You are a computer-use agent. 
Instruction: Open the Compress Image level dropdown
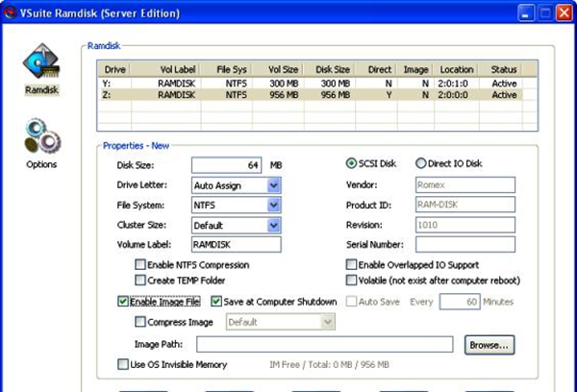(327, 322)
